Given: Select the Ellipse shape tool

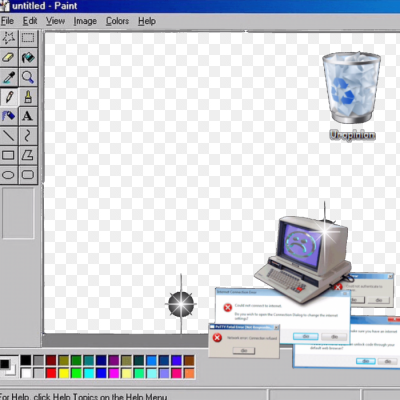Looking at the screenshot, I should tap(9, 175).
